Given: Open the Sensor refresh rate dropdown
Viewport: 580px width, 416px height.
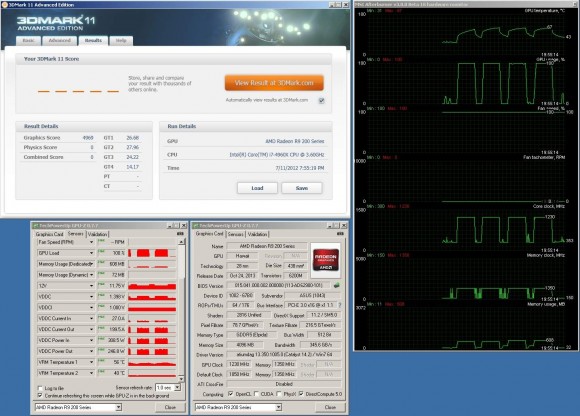Looking at the screenshot, I should click(x=177, y=388).
